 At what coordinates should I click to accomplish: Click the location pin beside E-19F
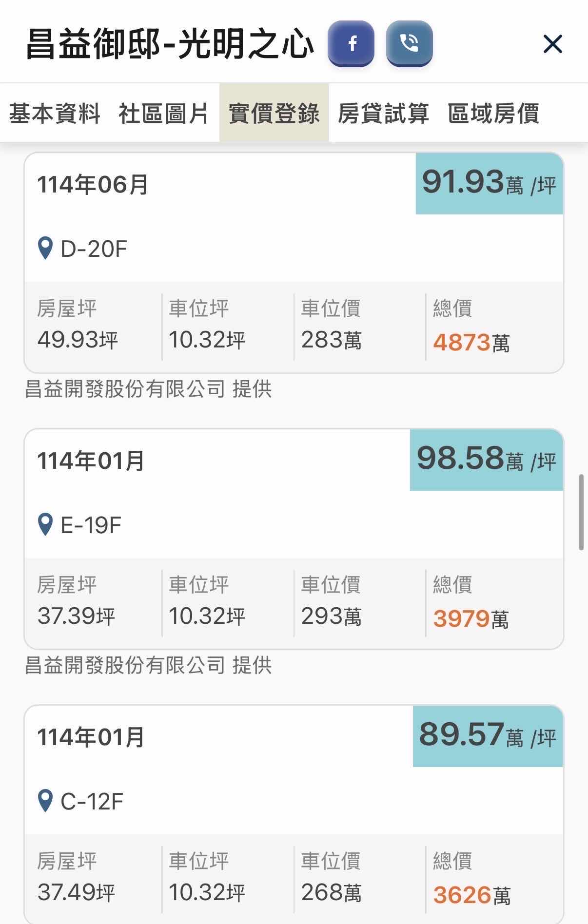pyautogui.click(x=45, y=525)
